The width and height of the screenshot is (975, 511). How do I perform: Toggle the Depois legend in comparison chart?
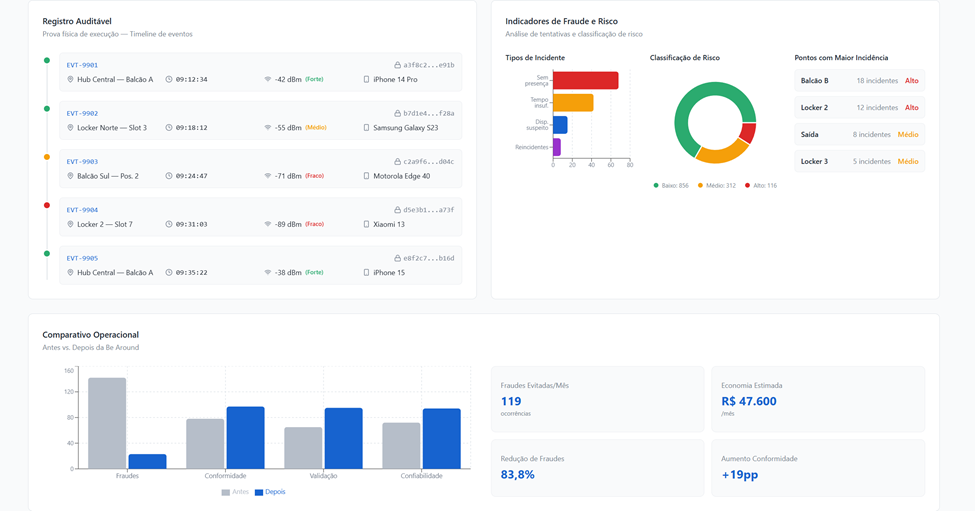pyautogui.click(x=270, y=492)
